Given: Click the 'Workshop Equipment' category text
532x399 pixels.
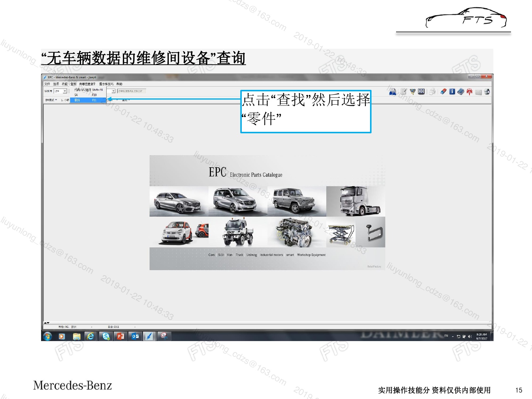Looking at the screenshot, I should click(x=311, y=255).
